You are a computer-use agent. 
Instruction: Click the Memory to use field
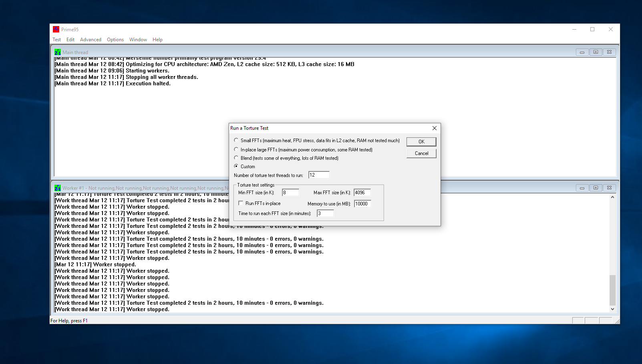click(362, 204)
